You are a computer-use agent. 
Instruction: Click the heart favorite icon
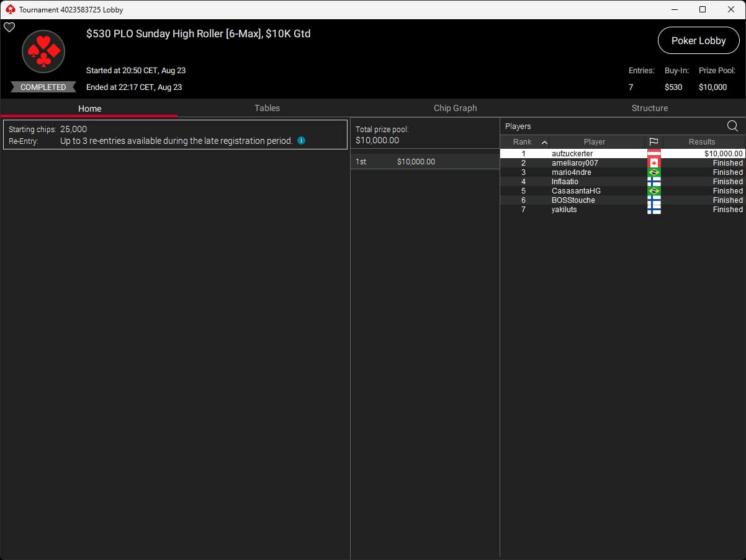coord(9,27)
